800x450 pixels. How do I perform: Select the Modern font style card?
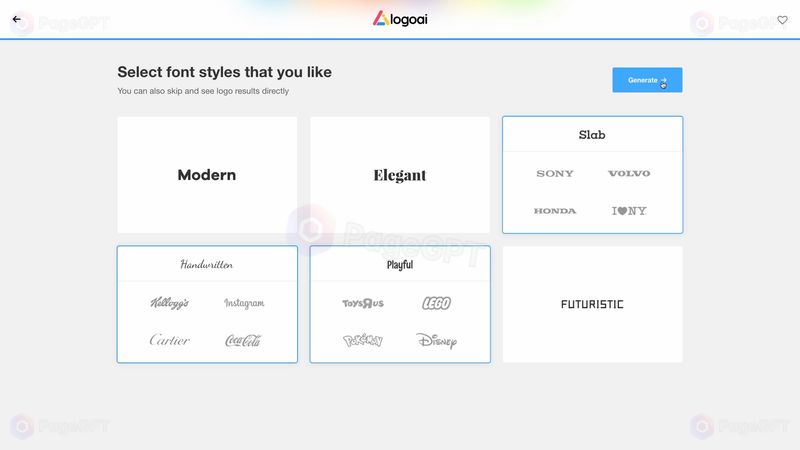click(207, 175)
